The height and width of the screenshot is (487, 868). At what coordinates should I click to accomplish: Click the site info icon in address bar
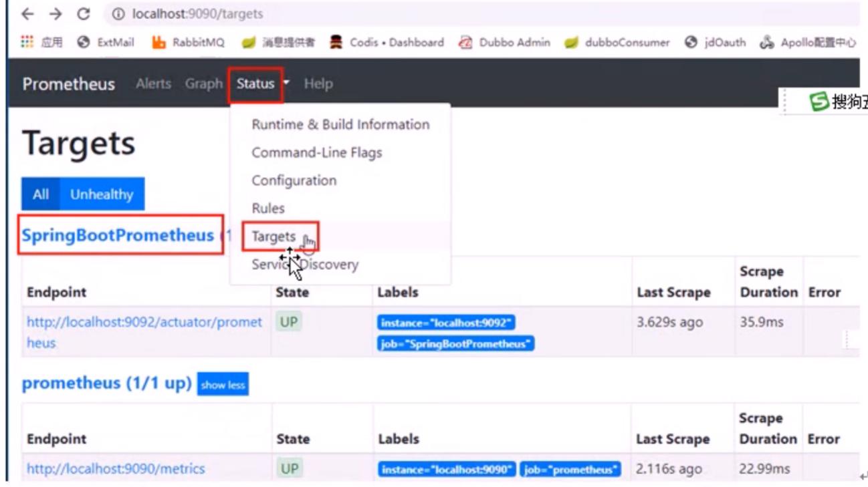(x=118, y=14)
